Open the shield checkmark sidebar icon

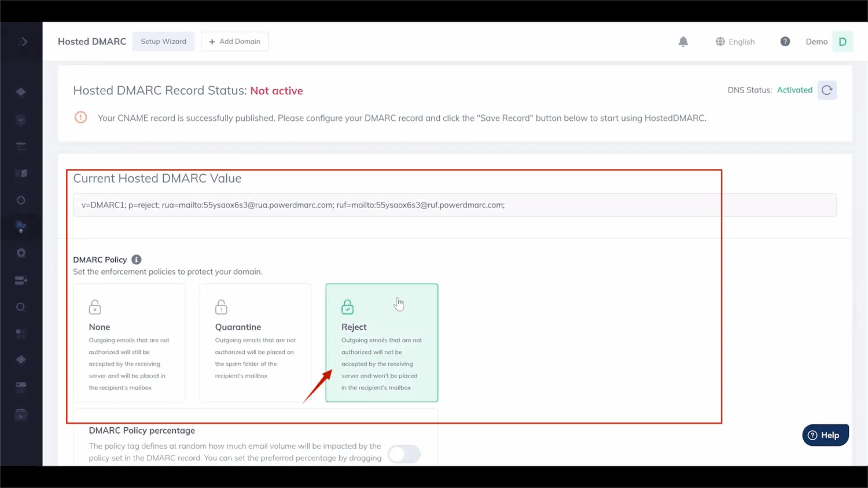tap(21, 120)
